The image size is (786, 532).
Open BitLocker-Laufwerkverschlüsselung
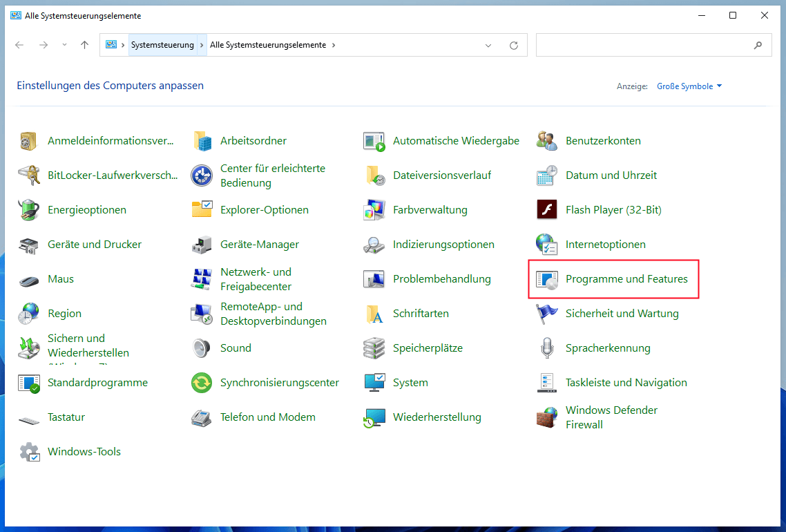pos(112,175)
